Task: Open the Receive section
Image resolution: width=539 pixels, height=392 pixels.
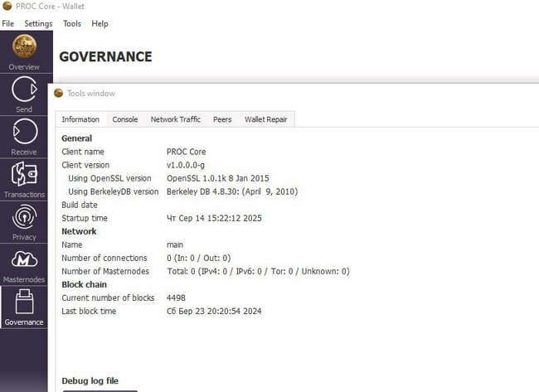Action: pyautogui.click(x=24, y=136)
